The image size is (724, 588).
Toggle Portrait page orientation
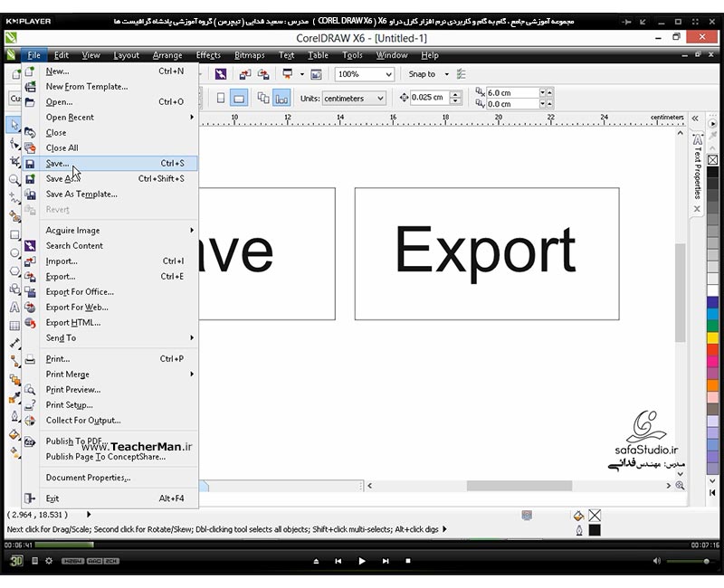point(221,98)
